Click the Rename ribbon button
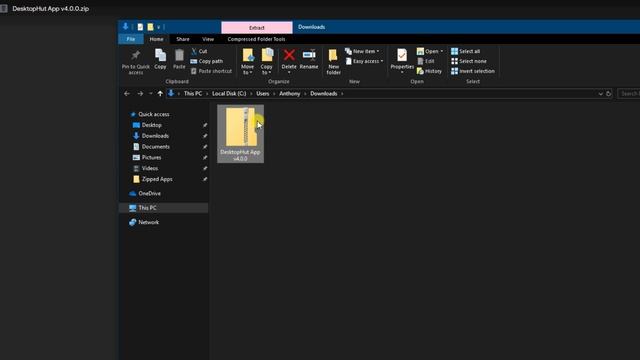The image size is (640, 360). [x=309, y=59]
